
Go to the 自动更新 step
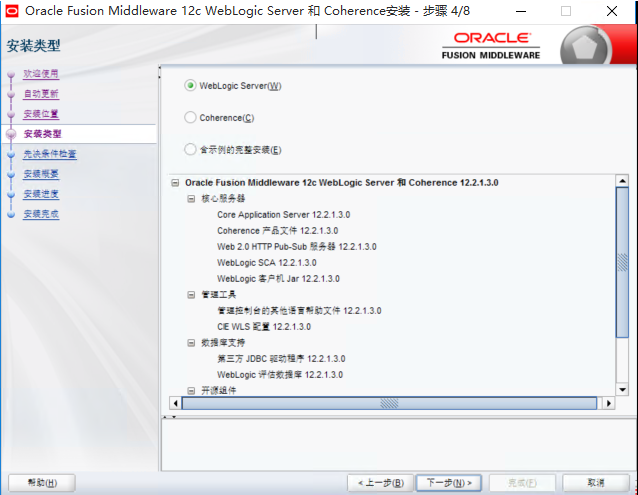pyautogui.click(x=41, y=94)
